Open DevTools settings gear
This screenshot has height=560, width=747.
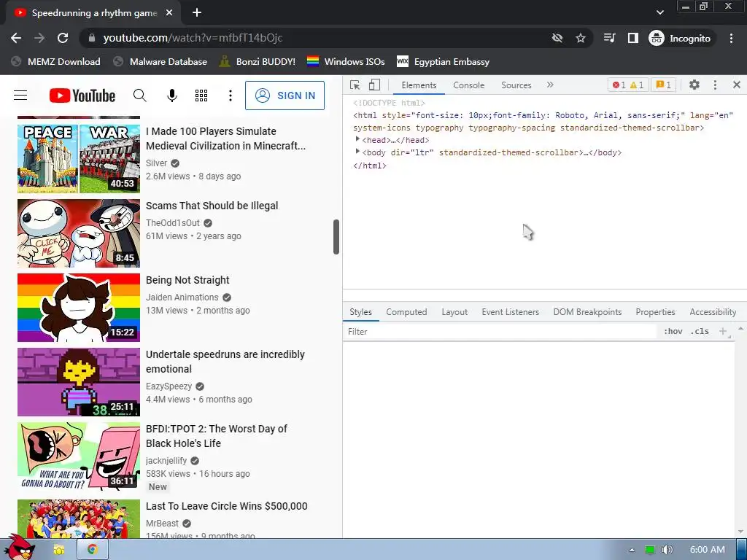694,85
